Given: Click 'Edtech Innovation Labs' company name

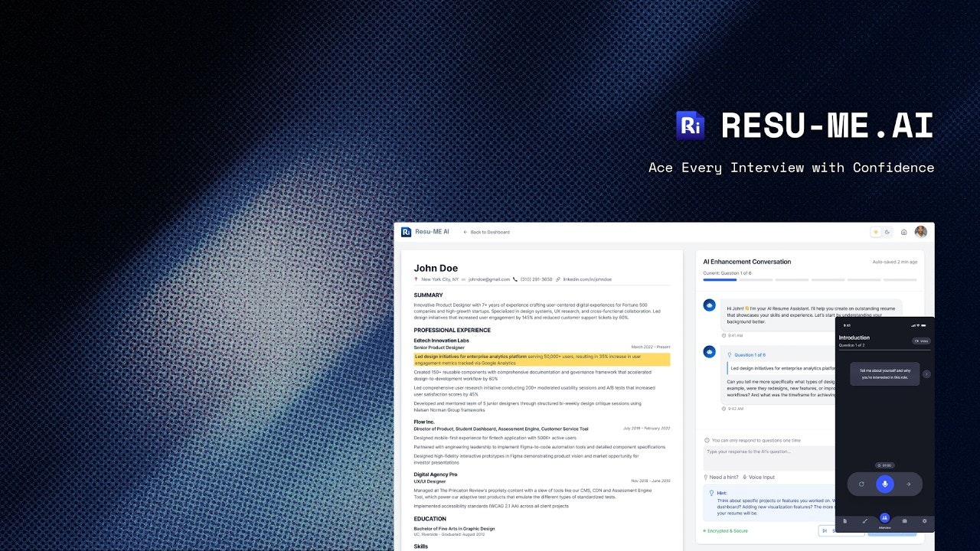Looking at the screenshot, I should [x=442, y=341].
